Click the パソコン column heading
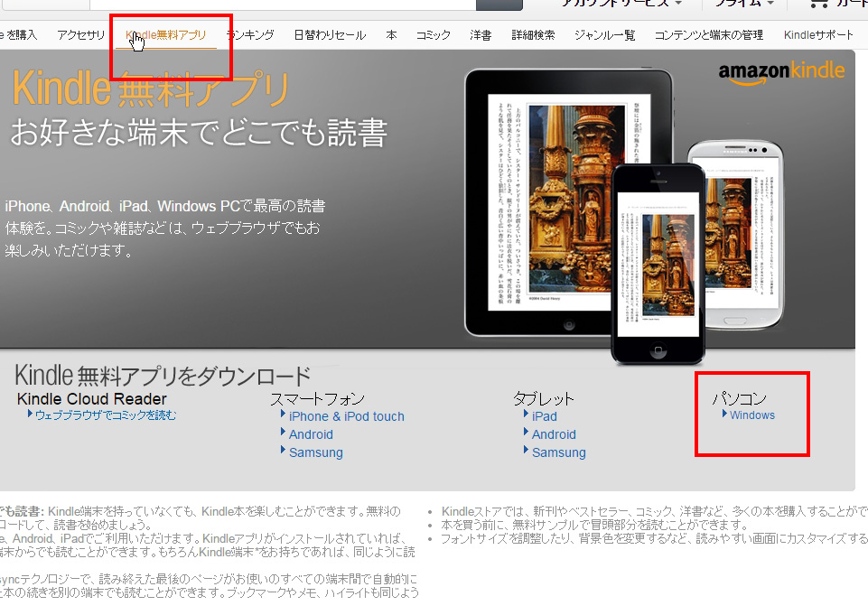The image size is (868, 615). 739,398
